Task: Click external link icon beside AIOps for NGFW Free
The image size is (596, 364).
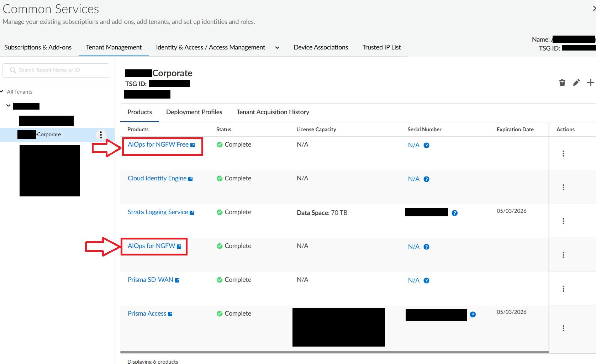Action: 192,145
